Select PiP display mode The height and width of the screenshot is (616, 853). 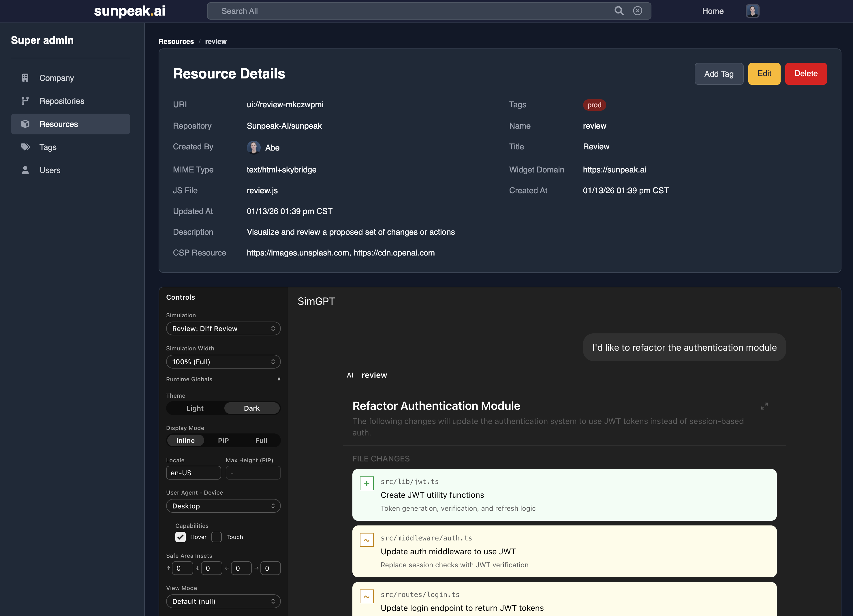223,441
